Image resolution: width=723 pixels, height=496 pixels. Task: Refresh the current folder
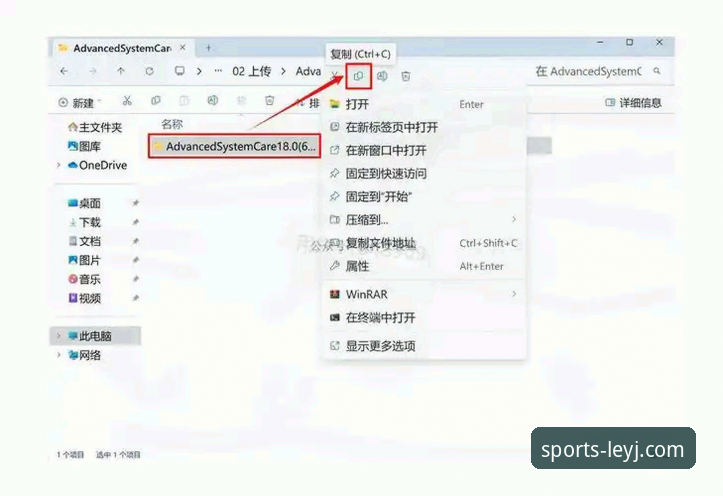click(149, 71)
